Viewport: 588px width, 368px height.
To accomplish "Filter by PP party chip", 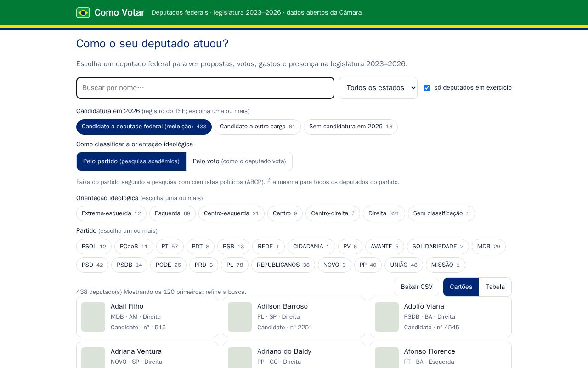I will point(368,265).
